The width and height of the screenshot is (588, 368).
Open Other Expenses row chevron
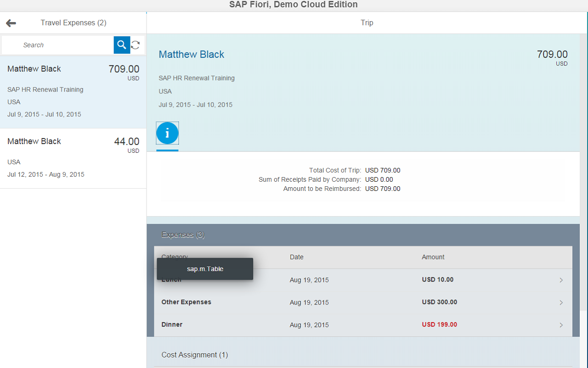click(561, 303)
